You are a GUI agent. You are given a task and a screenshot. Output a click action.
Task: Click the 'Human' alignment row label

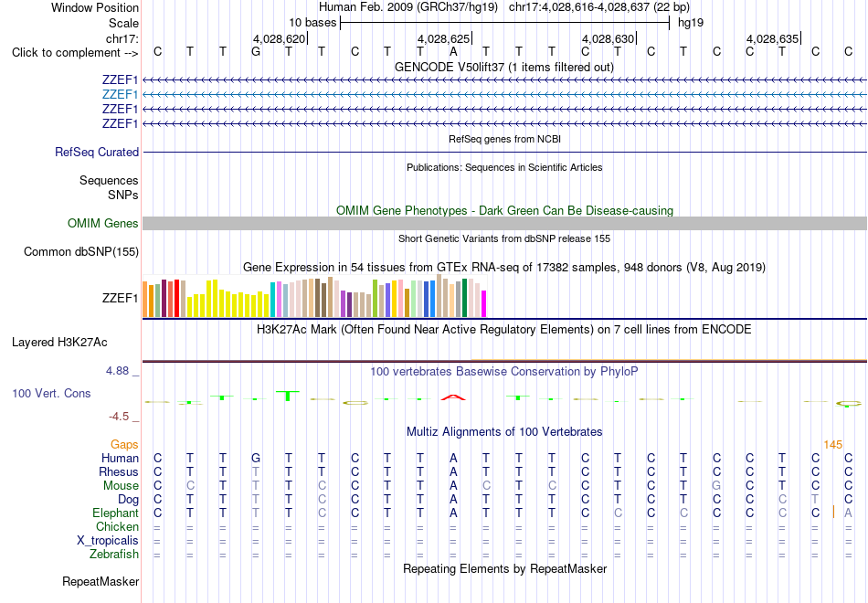(120, 458)
